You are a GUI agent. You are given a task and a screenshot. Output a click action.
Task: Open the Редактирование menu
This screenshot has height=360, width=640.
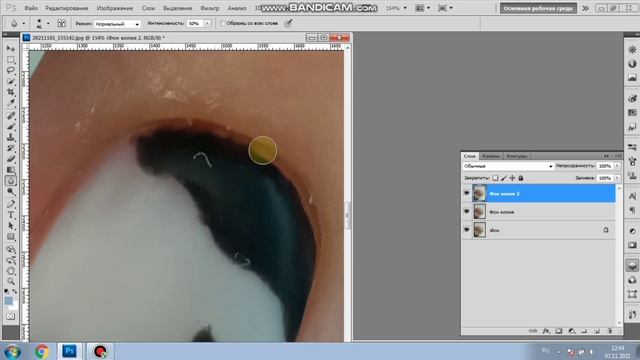(67, 8)
